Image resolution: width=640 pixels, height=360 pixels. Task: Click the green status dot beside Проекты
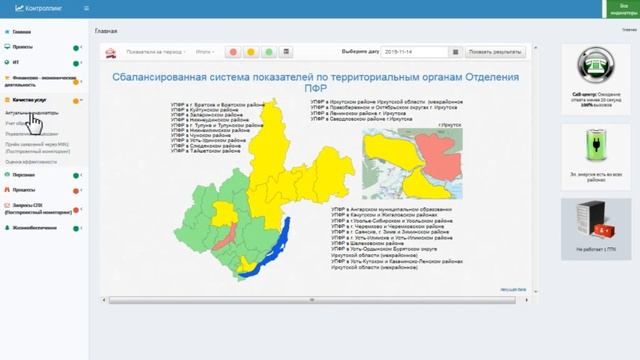pyautogui.click(x=76, y=48)
